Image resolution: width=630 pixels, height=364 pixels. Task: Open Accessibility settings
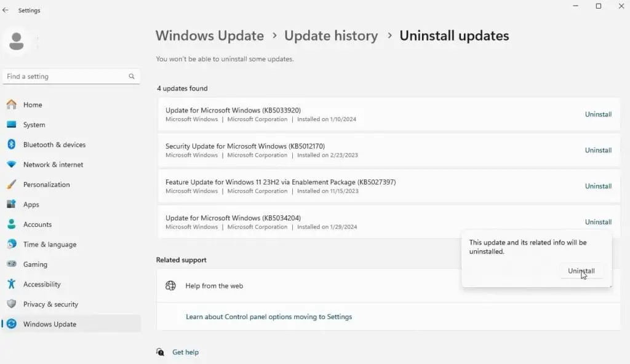[41, 284]
